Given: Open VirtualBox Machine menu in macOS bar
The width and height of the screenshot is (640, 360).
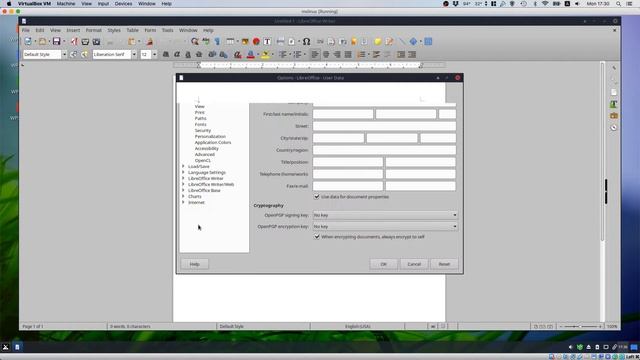Looking at the screenshot, I should pyautogui.click(x=66, y=4).
